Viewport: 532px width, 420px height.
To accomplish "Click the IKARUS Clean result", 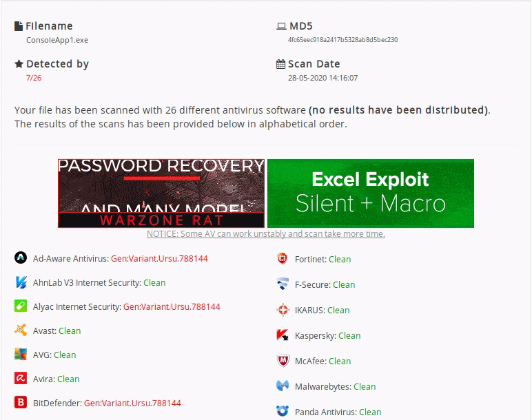I will pos(338,310).
